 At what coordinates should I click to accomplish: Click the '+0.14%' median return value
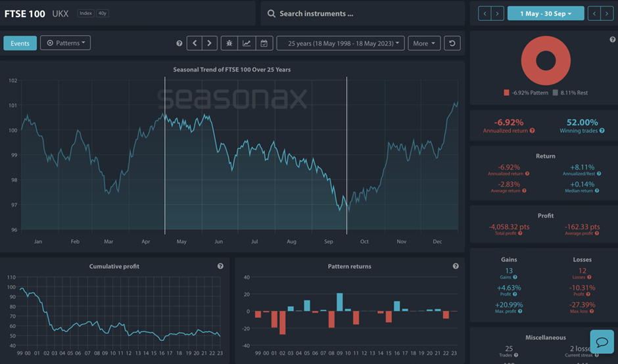pyautogui.click(x=582, y=185)
